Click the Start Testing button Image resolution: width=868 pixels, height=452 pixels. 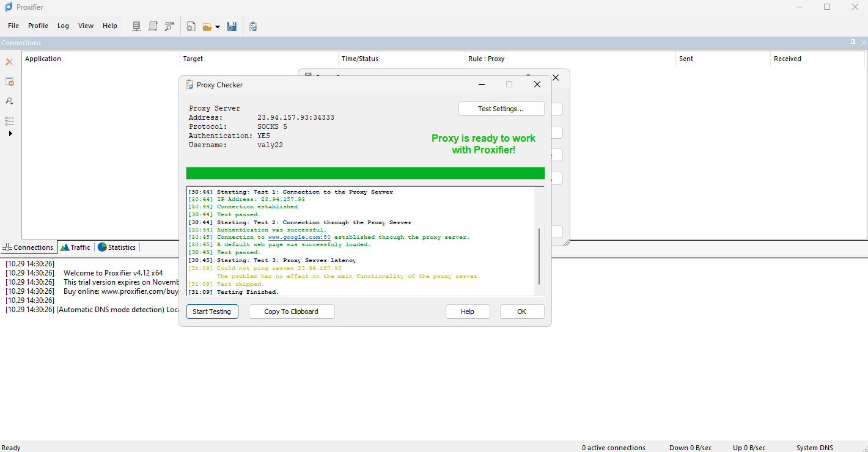(211, 312)
